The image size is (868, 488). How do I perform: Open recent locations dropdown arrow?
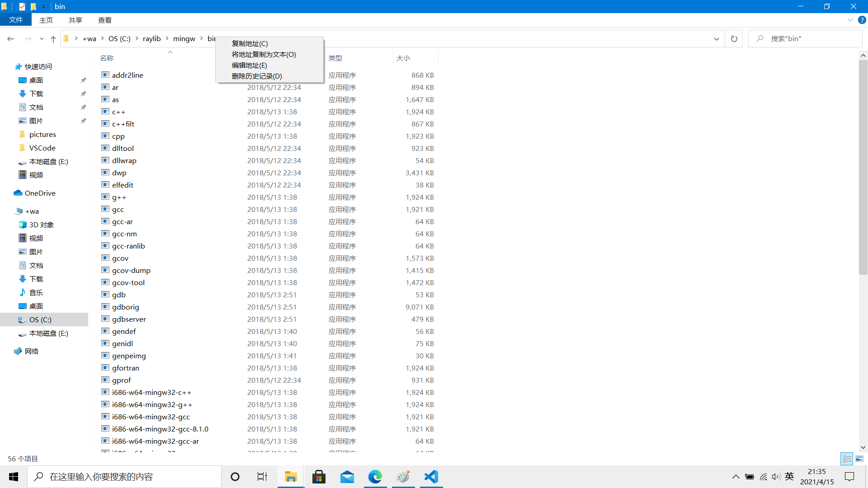point(42,39)
